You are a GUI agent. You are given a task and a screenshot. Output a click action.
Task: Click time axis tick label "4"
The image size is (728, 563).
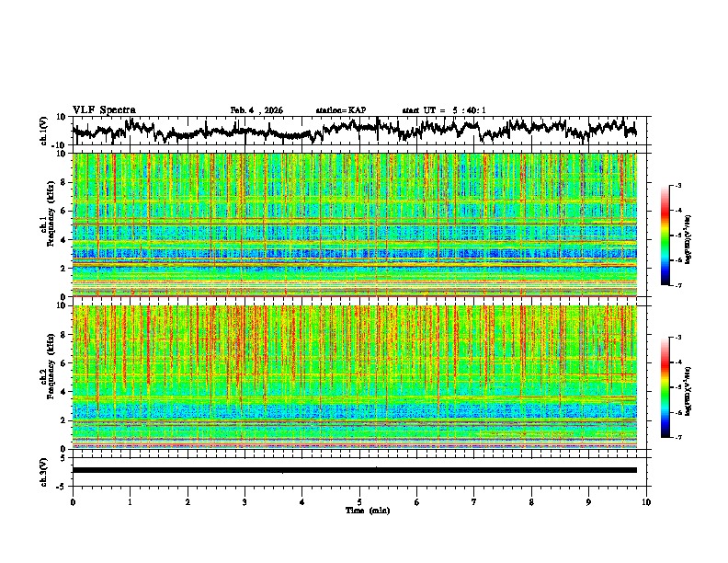(302, 502)
